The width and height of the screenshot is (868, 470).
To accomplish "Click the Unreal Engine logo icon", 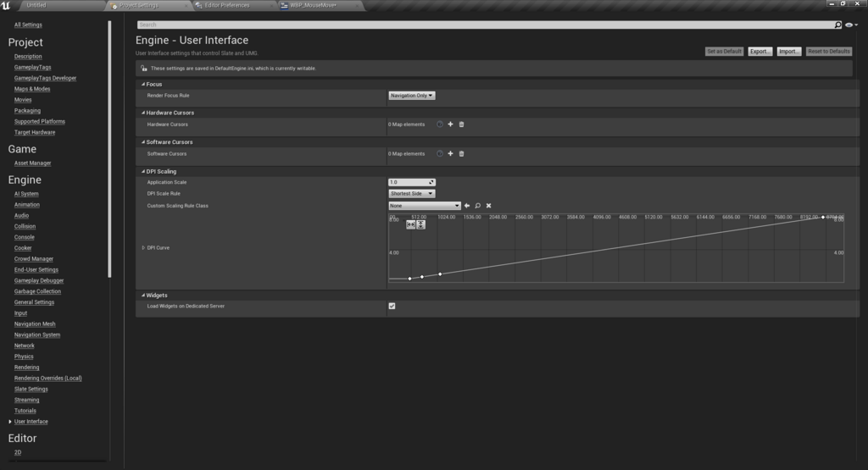I will (x=6, y=6).
